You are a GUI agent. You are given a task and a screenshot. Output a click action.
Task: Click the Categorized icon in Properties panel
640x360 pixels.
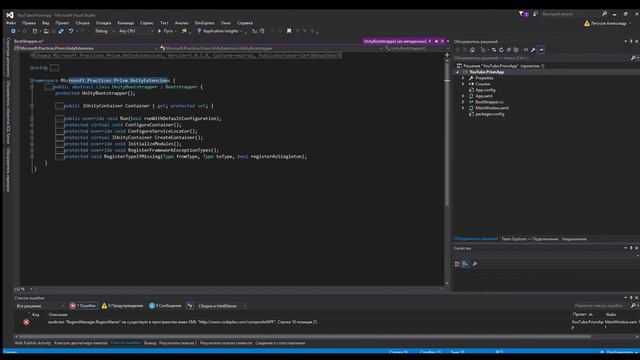coord(457,264)
